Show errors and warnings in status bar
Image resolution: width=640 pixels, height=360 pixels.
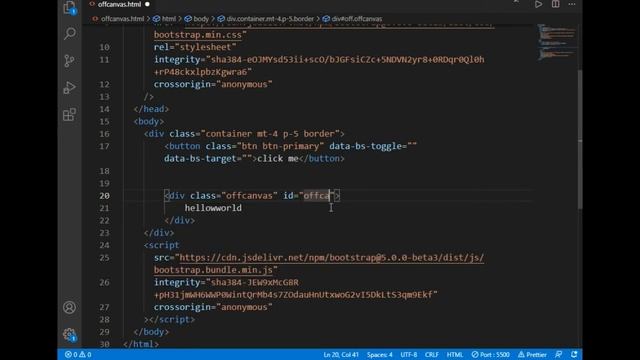pyautogui.click(x=78, y=354)
